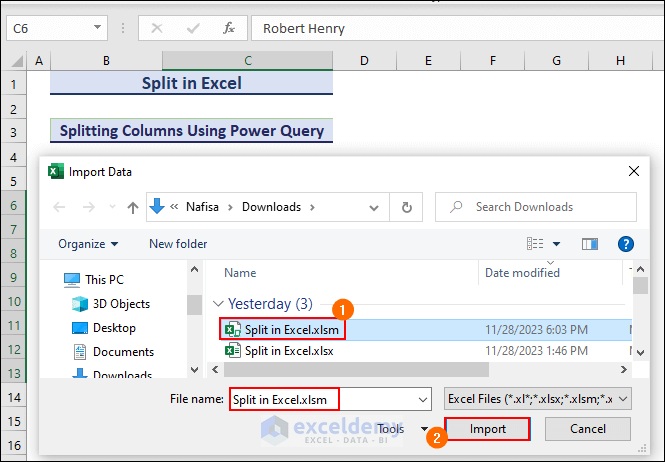Click the Insert Function fx icon
The image size is (665, 462).
(x=229, y=28)
